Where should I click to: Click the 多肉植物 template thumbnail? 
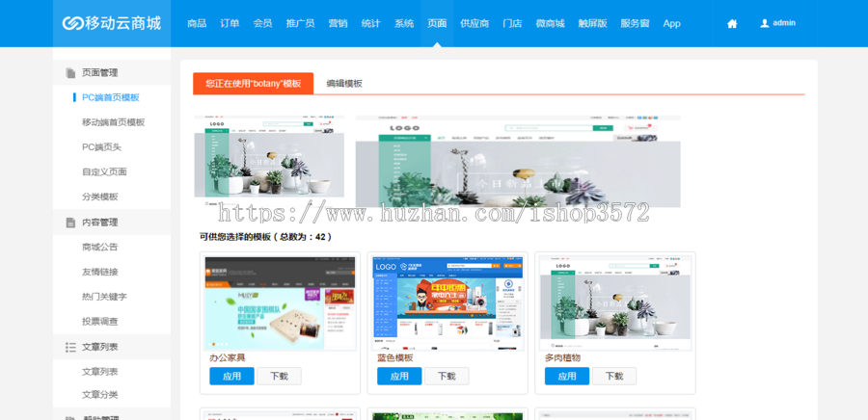tap(615, 302)
